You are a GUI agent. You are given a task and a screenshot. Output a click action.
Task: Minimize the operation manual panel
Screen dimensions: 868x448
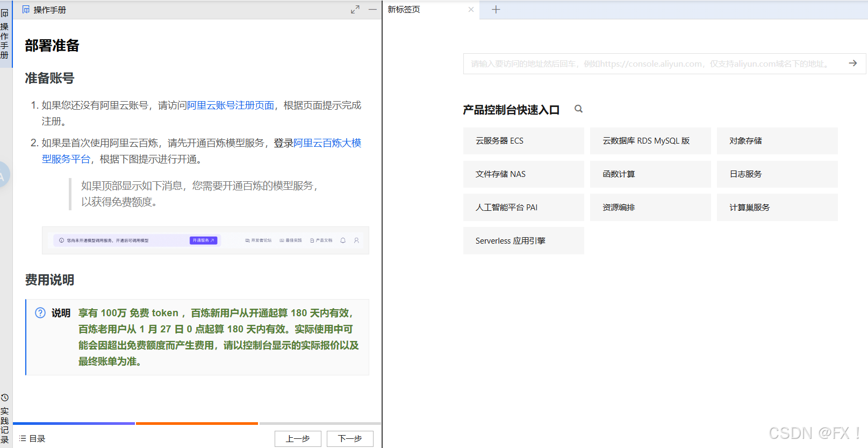pos(372,10)
